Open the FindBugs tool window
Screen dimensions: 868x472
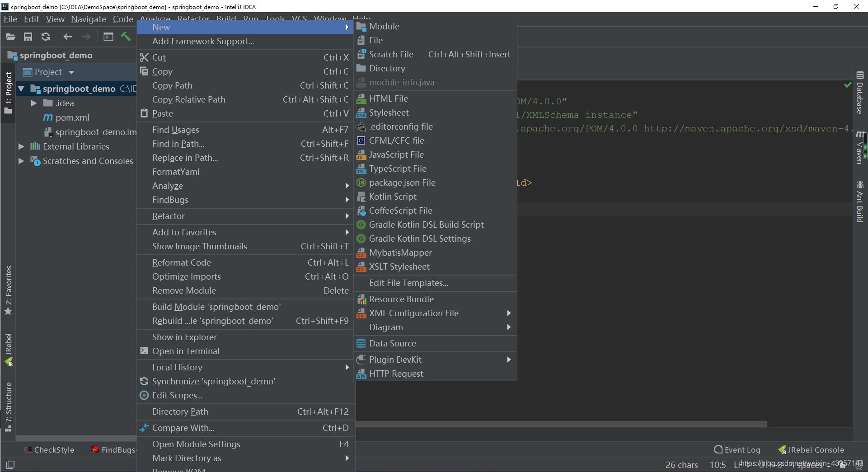point(113,450)
